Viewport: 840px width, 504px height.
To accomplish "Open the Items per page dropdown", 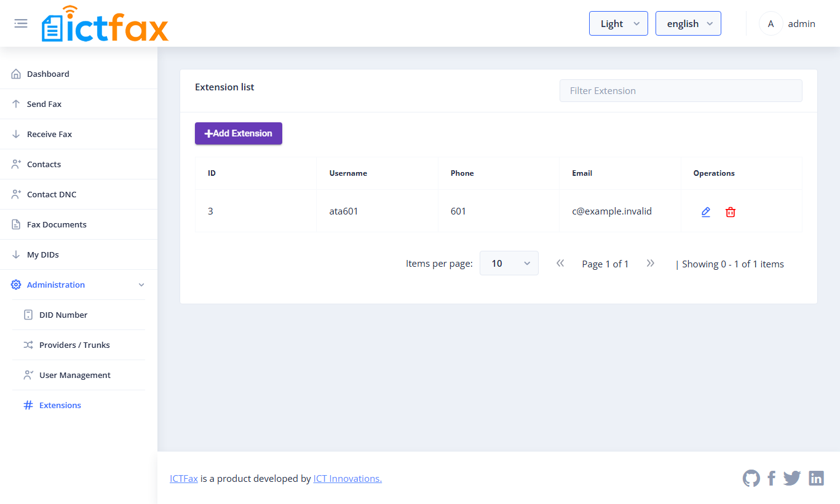I will tap(509, 263).
